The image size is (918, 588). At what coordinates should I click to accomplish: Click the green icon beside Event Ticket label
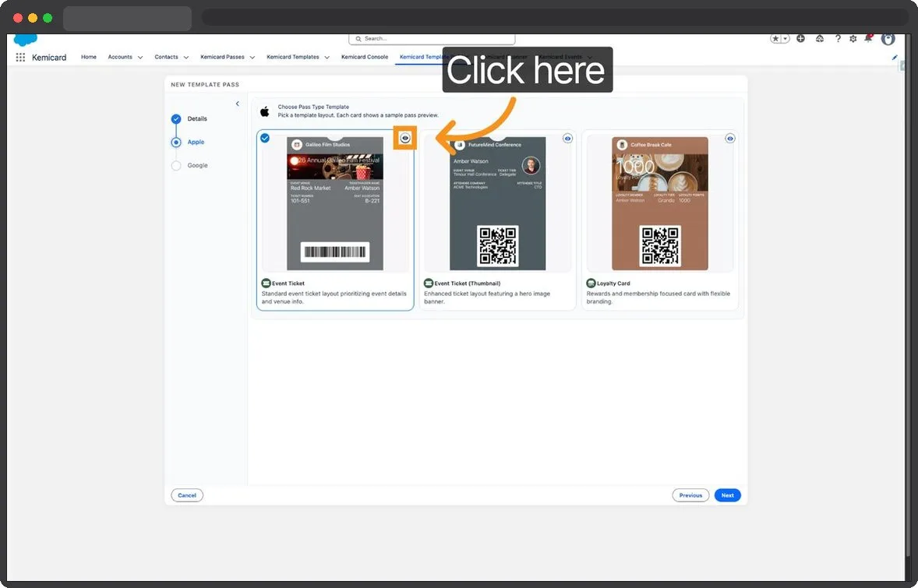266,283
